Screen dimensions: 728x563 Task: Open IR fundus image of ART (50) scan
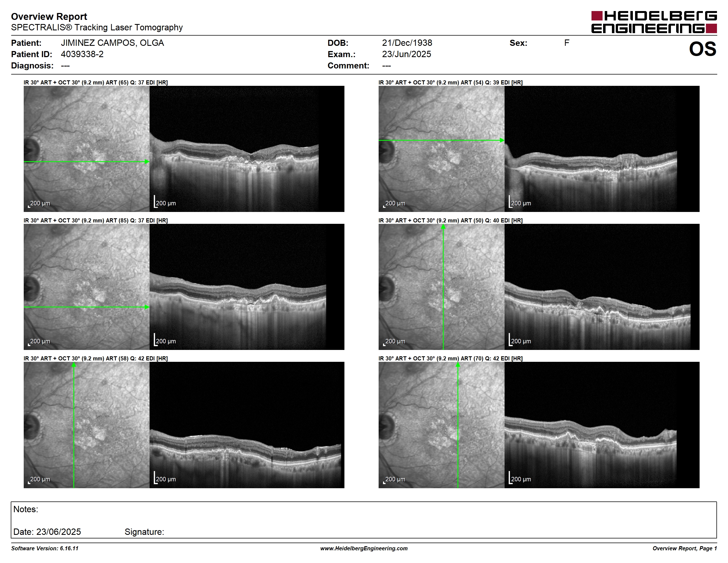point(441,287)
